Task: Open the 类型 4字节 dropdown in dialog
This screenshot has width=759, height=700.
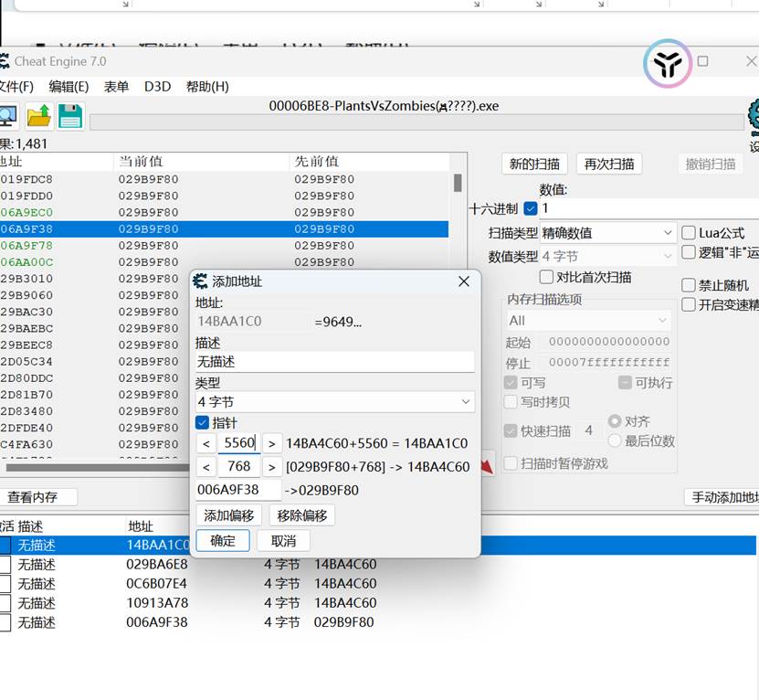Action: (335, 401)
